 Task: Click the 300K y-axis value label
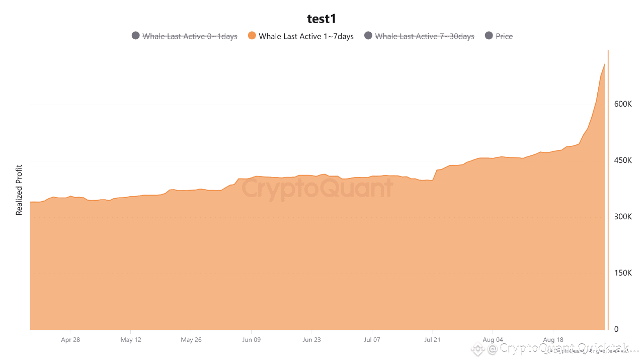click(623, 217)
